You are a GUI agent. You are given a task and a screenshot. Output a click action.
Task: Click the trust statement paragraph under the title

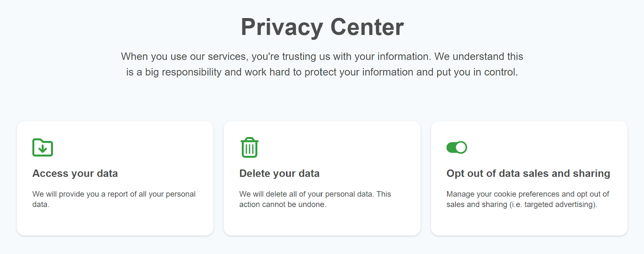(322, 64)
